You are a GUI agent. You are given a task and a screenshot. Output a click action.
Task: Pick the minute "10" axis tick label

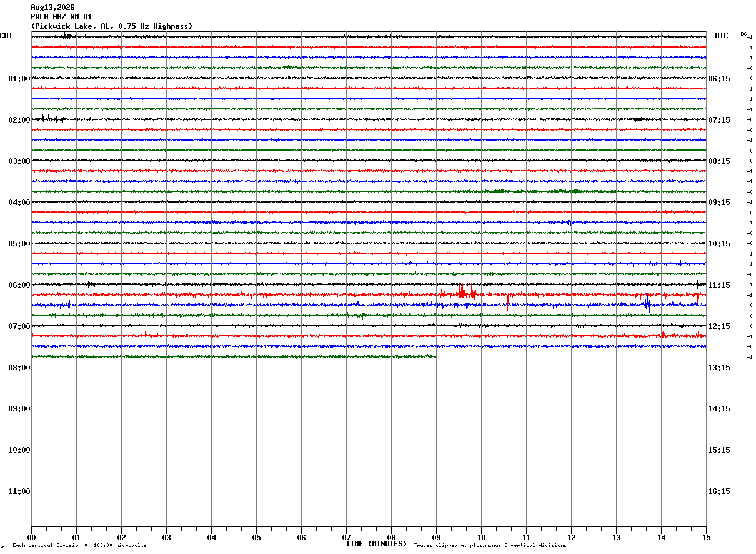(x=481, y=538)
